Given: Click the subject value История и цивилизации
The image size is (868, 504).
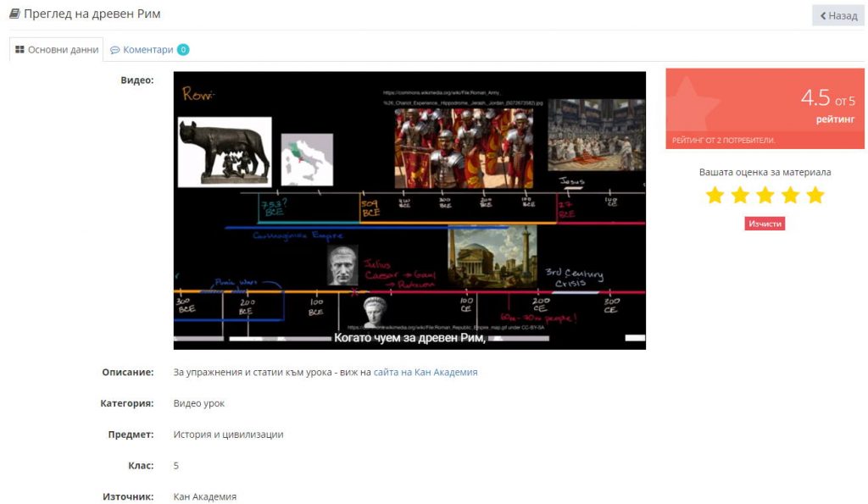Looking at the screenshot, I should coord(228,435).
